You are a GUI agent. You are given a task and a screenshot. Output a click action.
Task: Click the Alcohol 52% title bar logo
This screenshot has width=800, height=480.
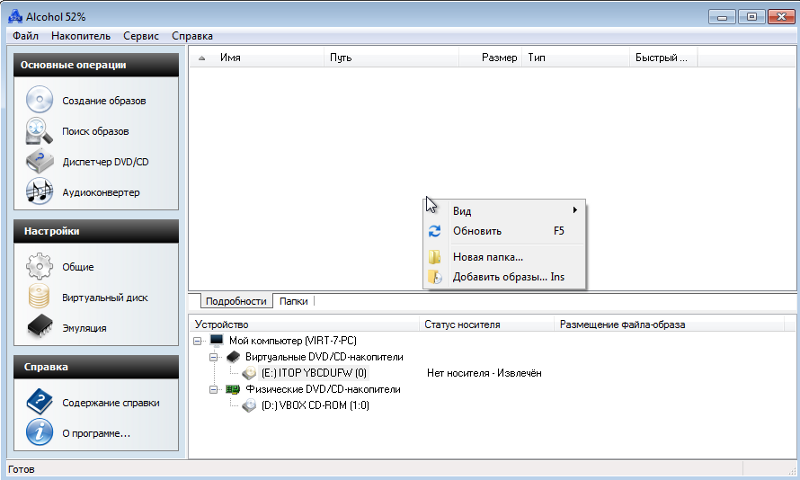click(15, 16)
